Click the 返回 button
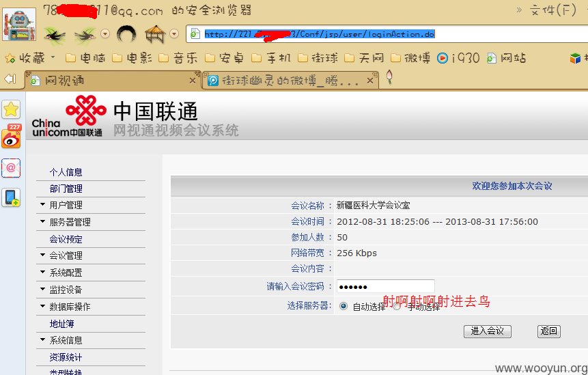The width and height of the screenshot is (588, 375). tap(549, 331)
